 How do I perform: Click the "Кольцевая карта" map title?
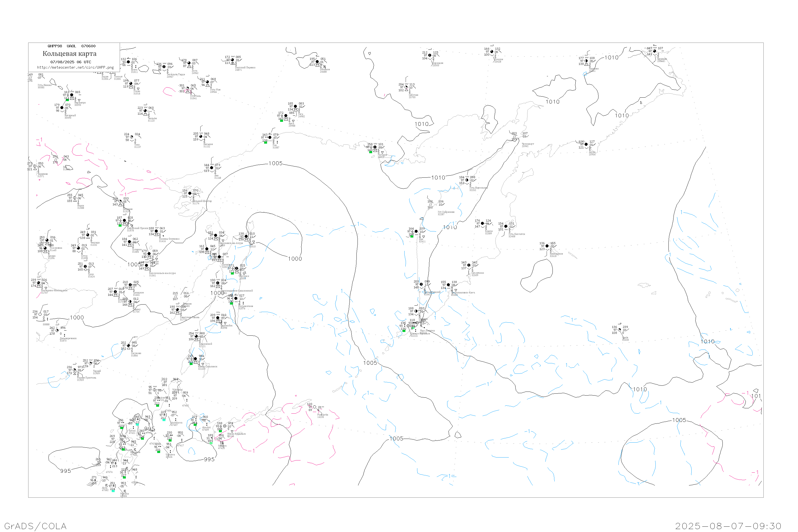69,54
